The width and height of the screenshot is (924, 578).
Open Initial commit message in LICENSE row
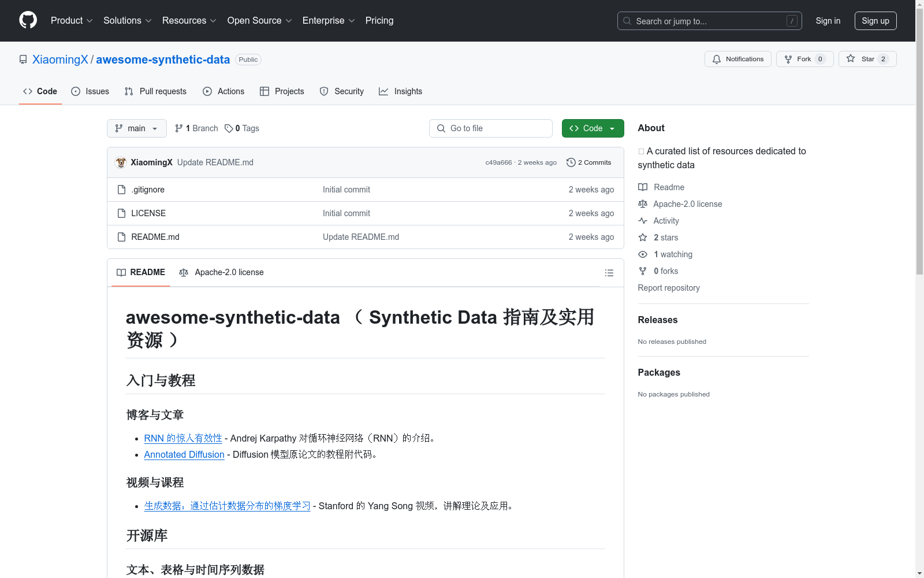[346, 213]
